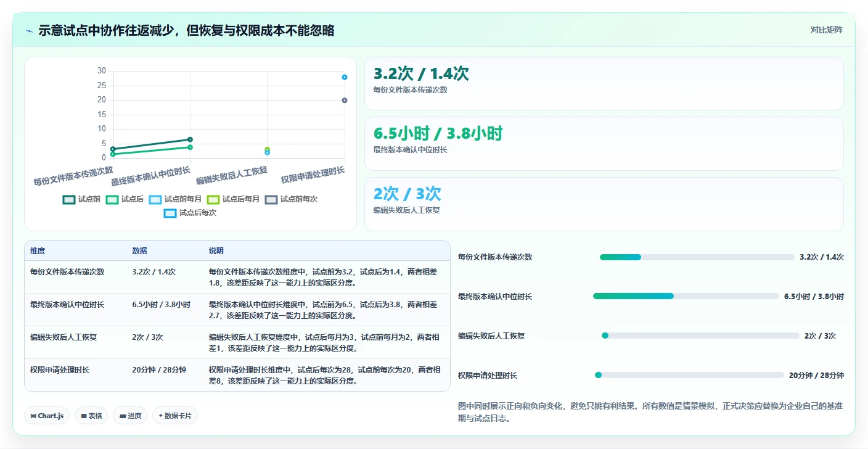Viewport: 868px width, 449px height.
Task: Click the sparkle icon in the 数据卡片 chip
Action: point(160,416)
